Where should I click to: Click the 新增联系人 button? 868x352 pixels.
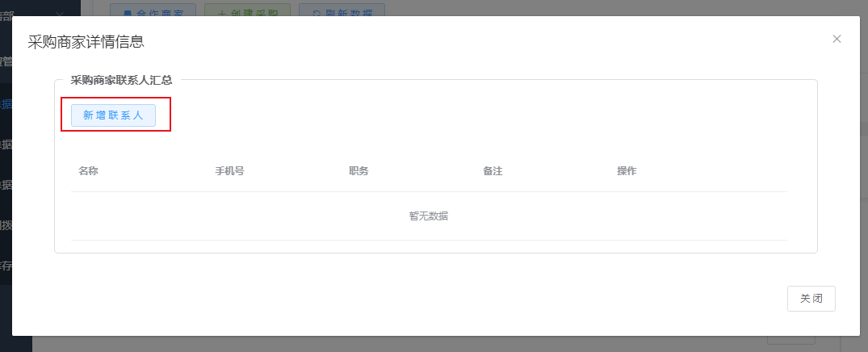(x=113, y=115)
